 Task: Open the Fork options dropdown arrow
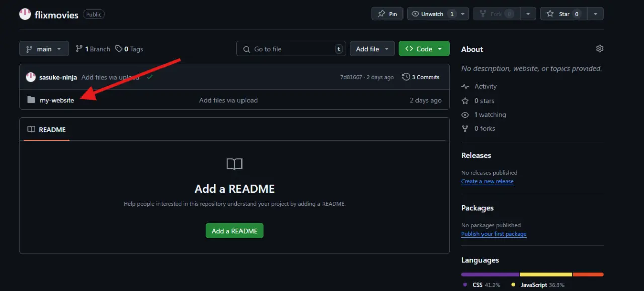[x=528, y=14]
